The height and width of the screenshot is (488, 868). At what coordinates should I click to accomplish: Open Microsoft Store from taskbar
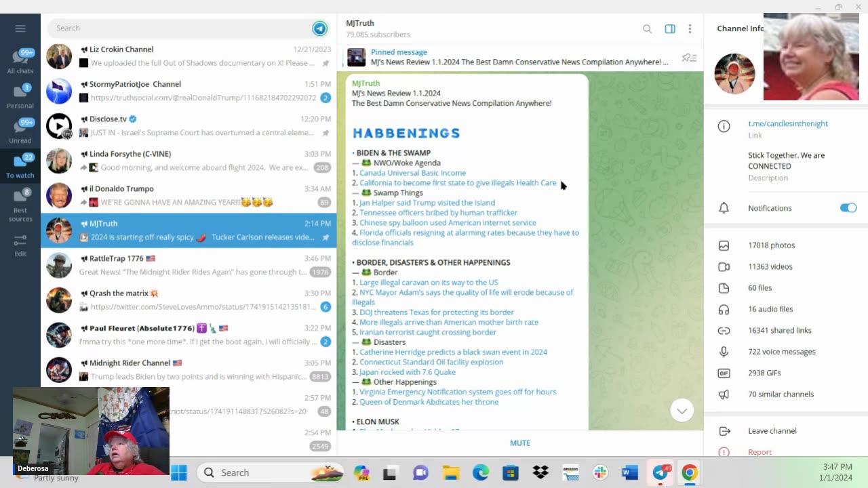(511, 472)
